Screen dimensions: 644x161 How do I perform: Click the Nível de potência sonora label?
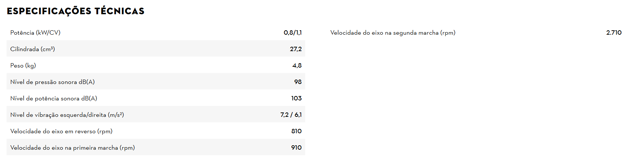[54, 99]
